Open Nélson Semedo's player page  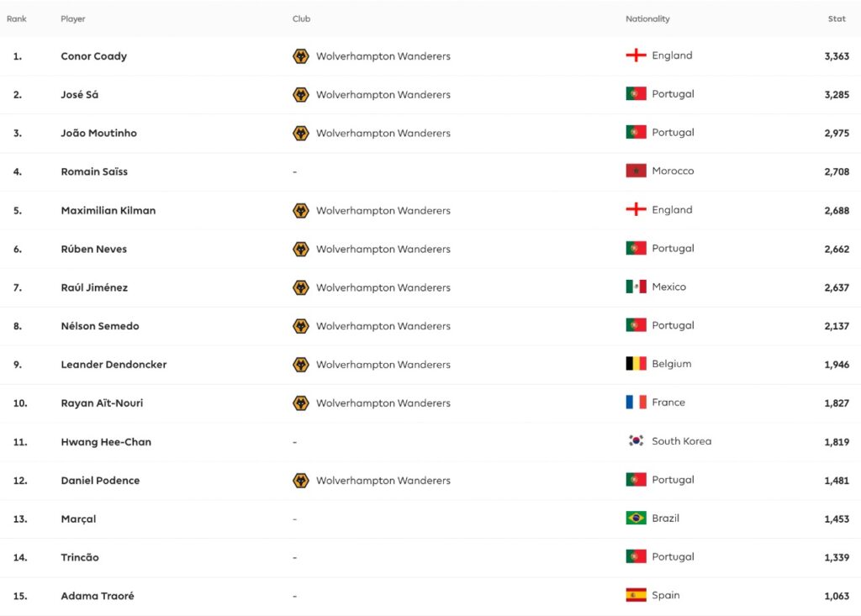click(x=100, y=326)
